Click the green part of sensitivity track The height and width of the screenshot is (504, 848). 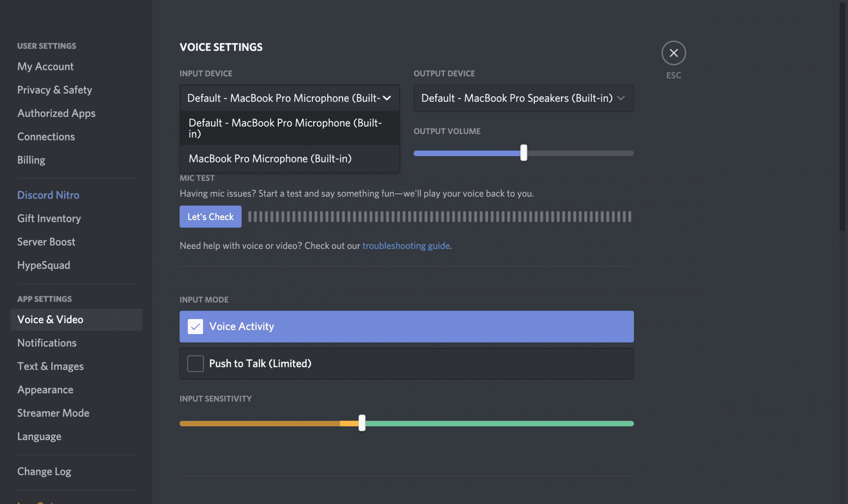click(x=500, y=423)
